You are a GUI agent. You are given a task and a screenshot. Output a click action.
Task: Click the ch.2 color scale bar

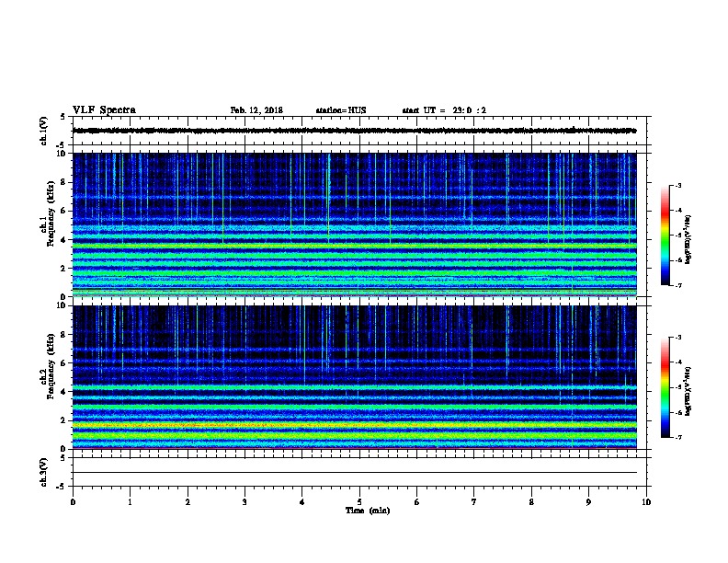[x=665, y=387]
